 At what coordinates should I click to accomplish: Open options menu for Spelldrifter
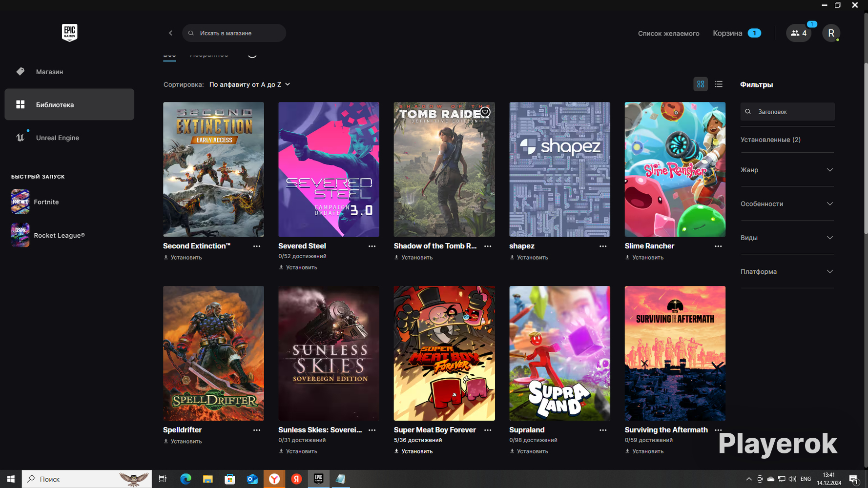[257, 430]
